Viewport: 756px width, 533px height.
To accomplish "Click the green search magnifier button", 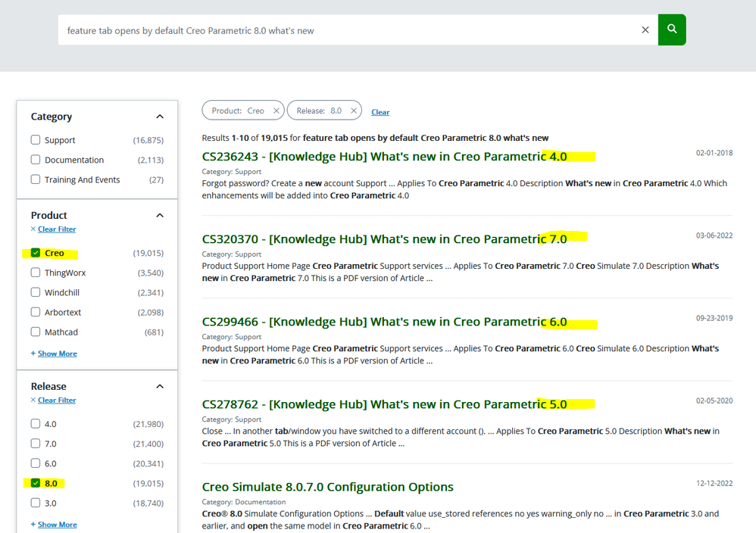I will (672, 30).
